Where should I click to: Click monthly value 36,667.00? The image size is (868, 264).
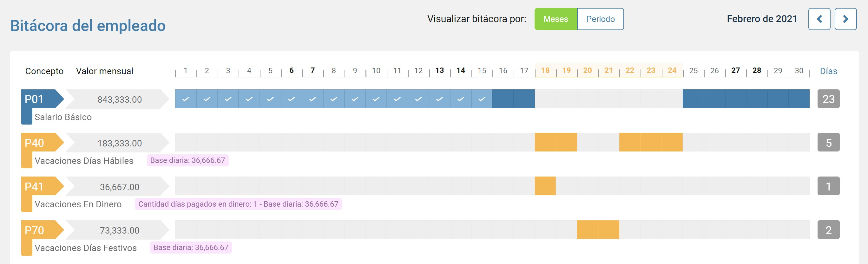119,187
